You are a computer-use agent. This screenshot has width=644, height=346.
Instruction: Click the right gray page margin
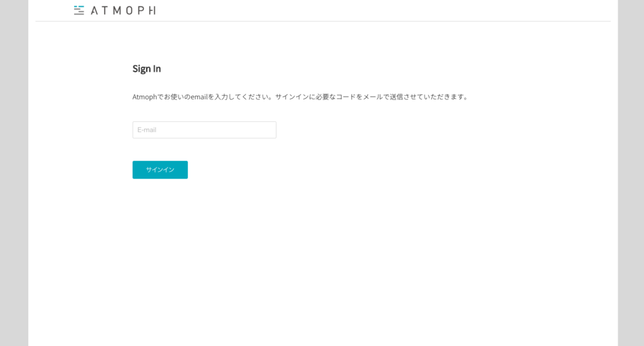point(631,173)
